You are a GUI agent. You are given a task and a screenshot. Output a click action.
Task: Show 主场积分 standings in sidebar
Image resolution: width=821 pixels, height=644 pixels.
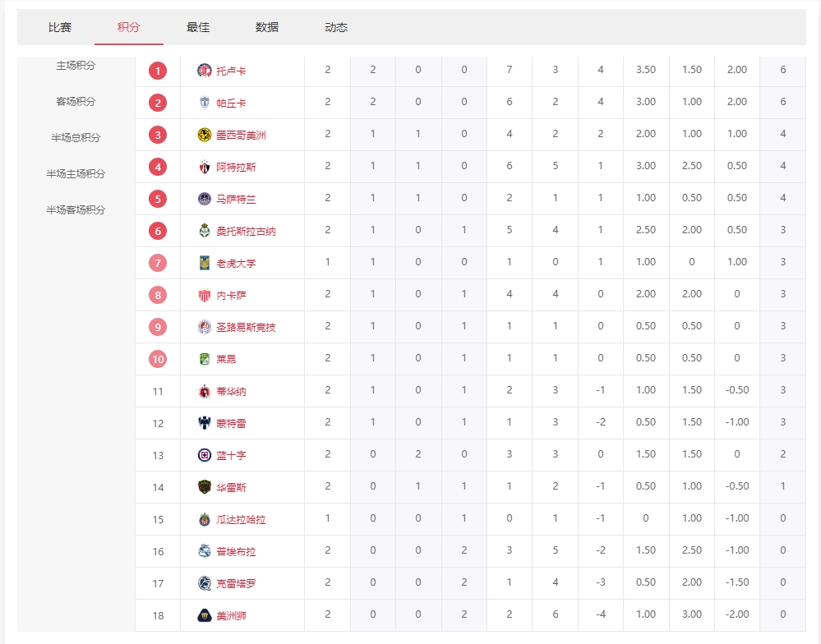tap(76, 66)
